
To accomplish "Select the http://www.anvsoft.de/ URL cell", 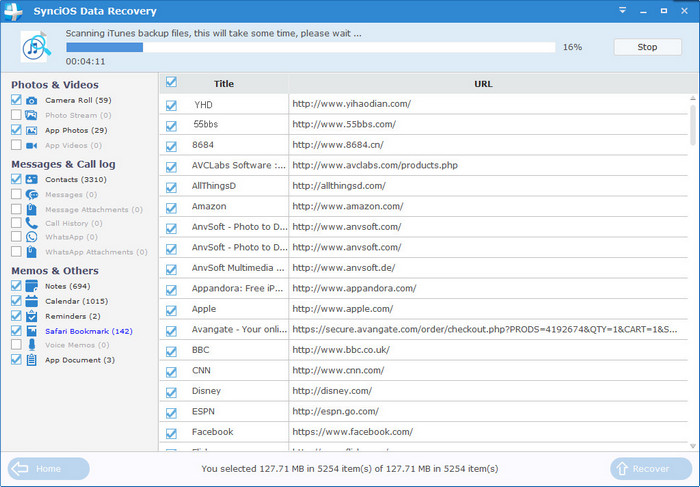I will tap(344, 268).
